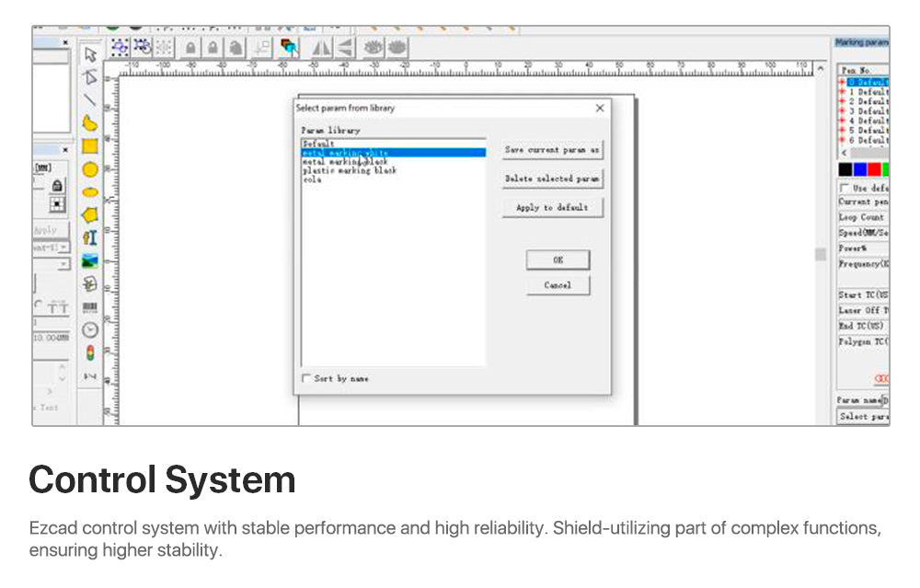Enable the Sort by name checkbox

point(305,378)
